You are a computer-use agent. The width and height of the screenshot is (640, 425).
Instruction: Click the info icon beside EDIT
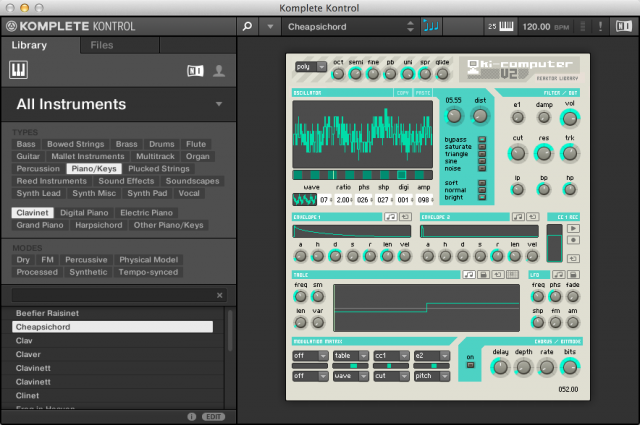tap(191, 416)
